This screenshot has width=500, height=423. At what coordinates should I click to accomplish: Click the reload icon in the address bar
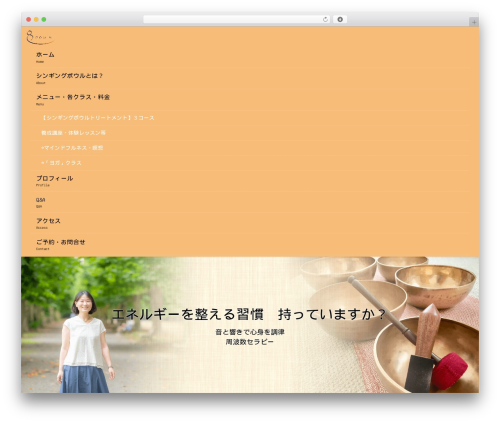325,19
